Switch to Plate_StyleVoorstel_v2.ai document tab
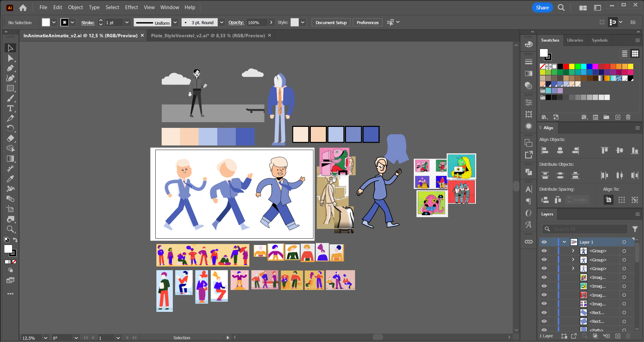644x342 pixels. point(208,36)
